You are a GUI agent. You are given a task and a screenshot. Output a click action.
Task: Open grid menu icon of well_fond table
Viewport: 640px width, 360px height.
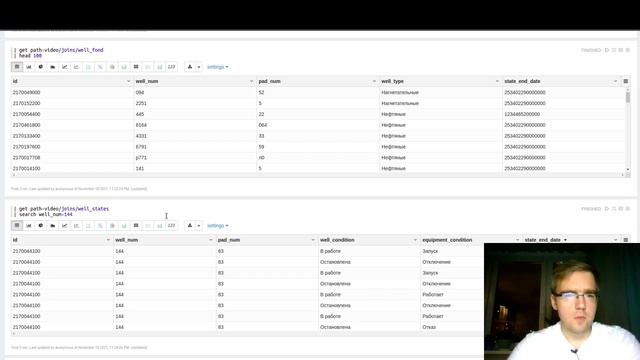626,81
